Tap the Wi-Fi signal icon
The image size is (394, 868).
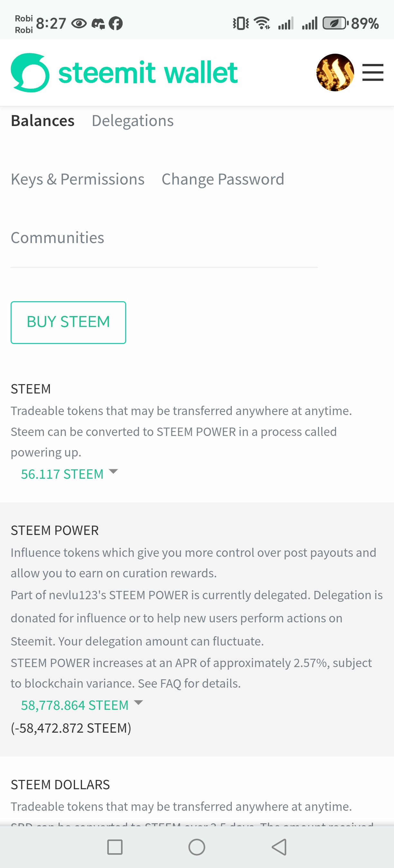[x=262, y=23]
